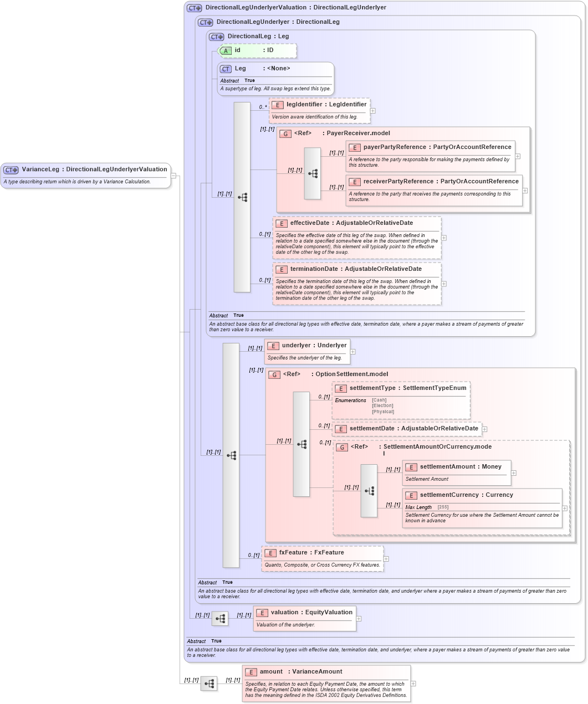This screenshot has width=588, height=704.
Task: Click the CT icon of VarianceLeg
Action: pos(11,170)
